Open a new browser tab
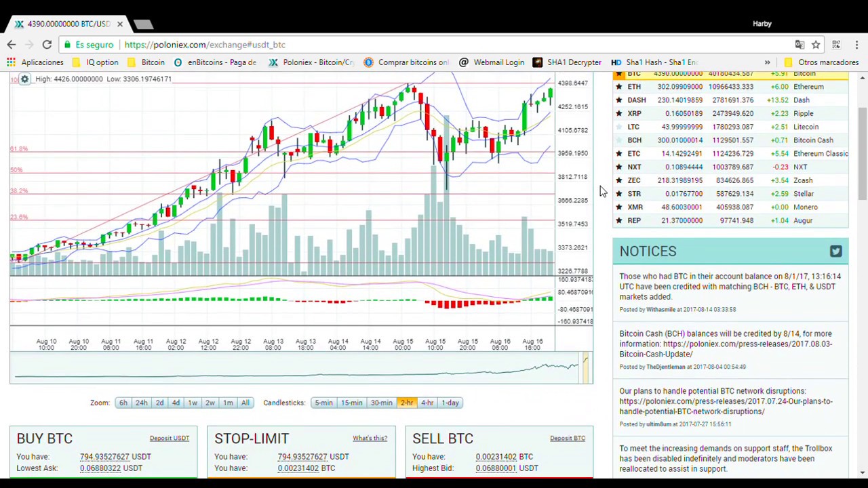 click(143, 24)
